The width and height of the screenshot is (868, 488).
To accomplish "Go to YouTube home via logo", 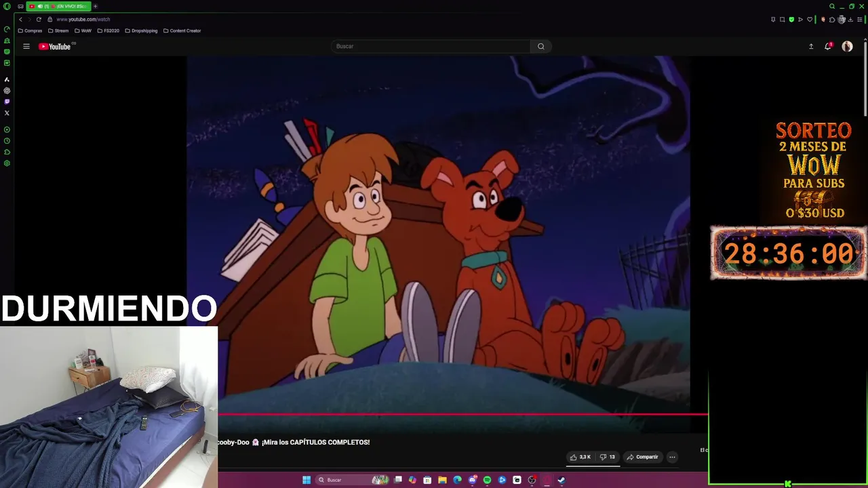I will 55,46.
